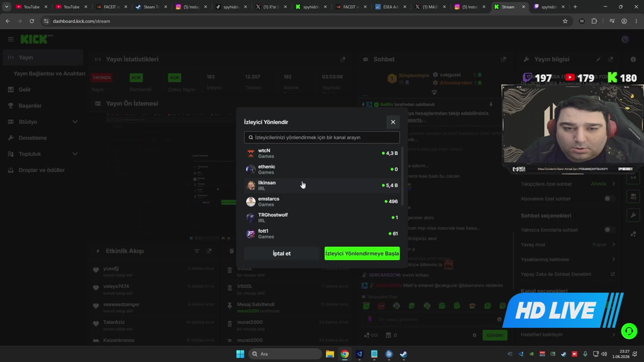
Task: Open Hedefleri belirleyin options
Action: (x=568, y=334)
